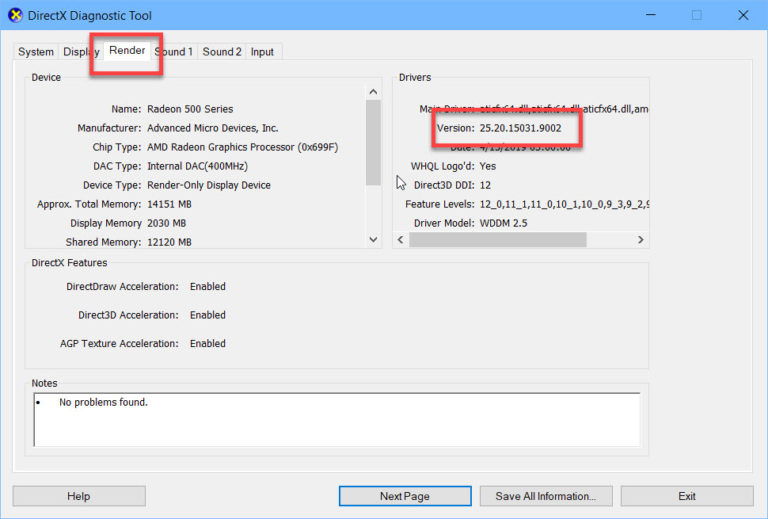Open the Display tab
The image size is (768, 519).
click(81, 52)
